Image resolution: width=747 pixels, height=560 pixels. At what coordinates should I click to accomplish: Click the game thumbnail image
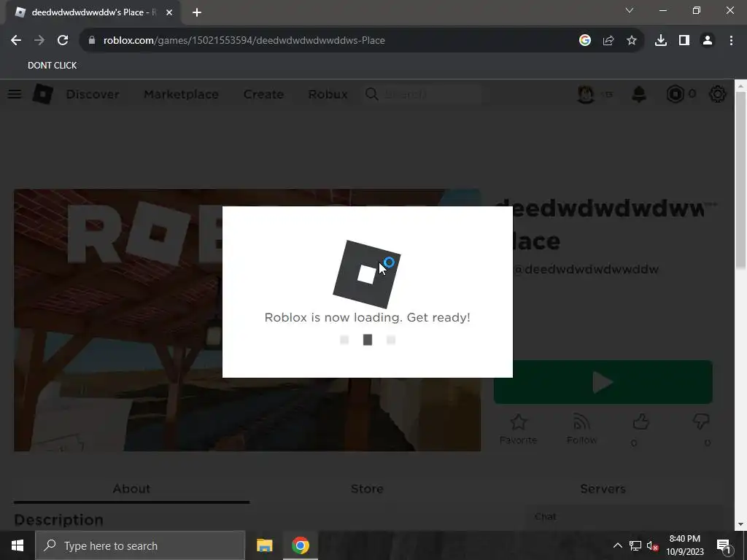pyautogui.click(x=118, y=320)
